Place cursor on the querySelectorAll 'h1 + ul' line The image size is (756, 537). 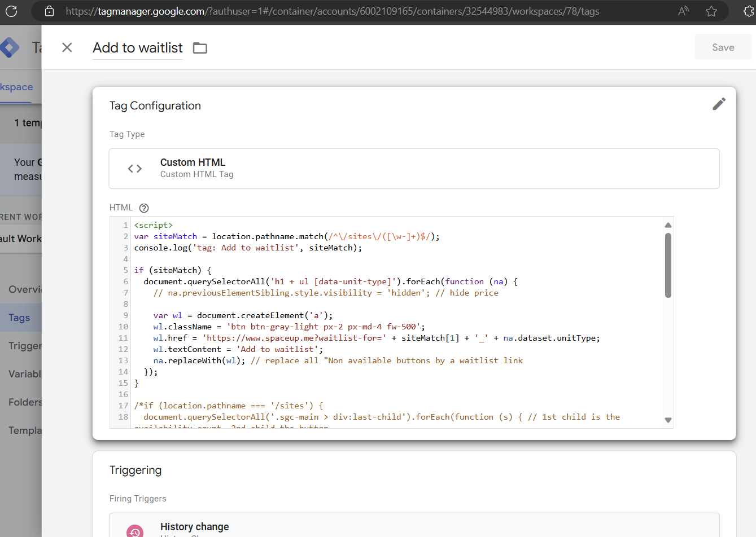[x=330, y=281]
